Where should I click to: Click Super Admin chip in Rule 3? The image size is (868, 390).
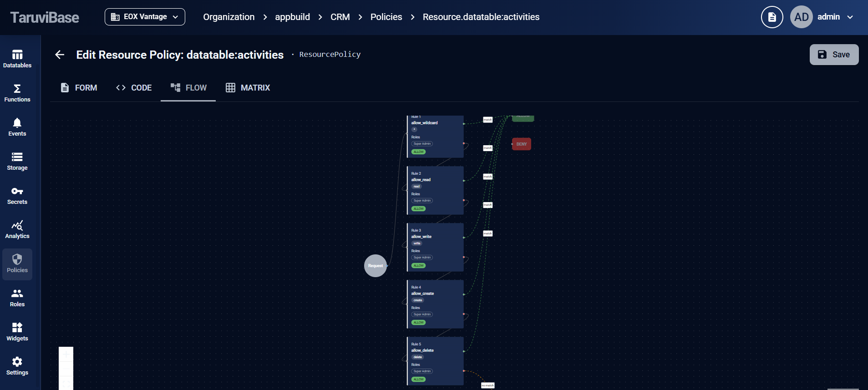point(422,258)
